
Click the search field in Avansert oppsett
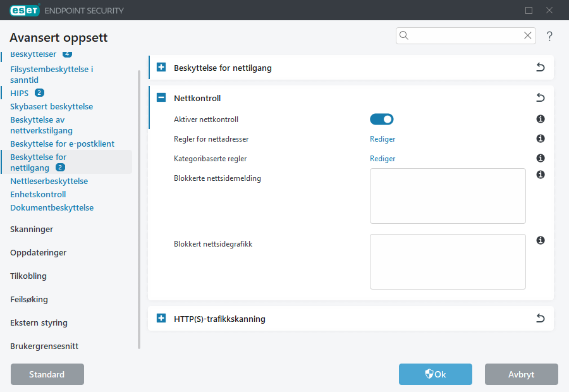[x=465, y=35]
